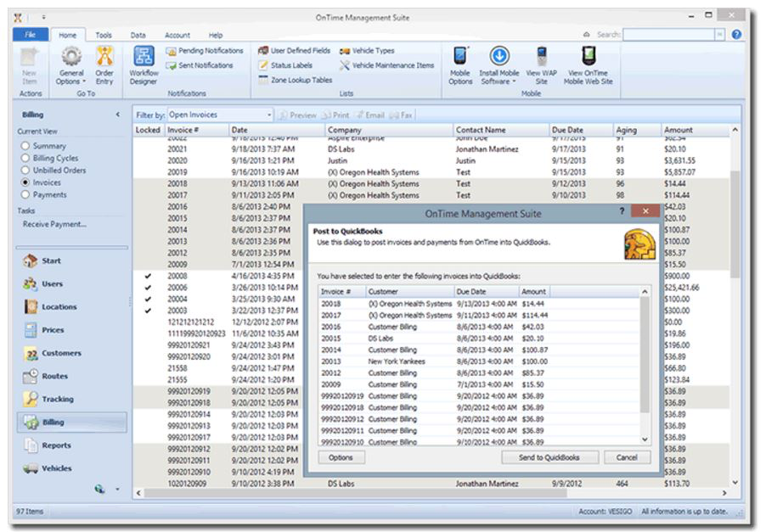Viewport: 766px width, 532px height.
Task: Select the Invoices radio button
Action: click(x=25, y=182)
